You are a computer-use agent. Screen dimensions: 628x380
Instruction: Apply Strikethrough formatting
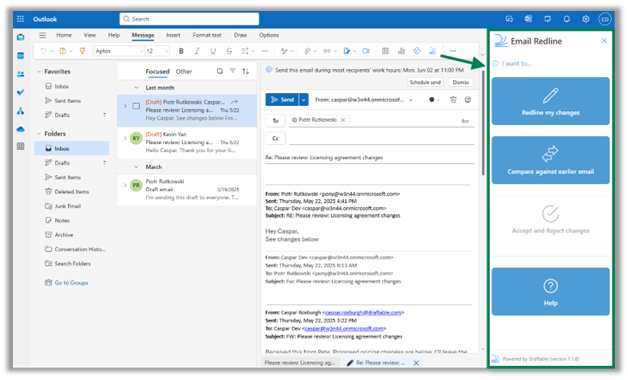(x=229, y=51)
